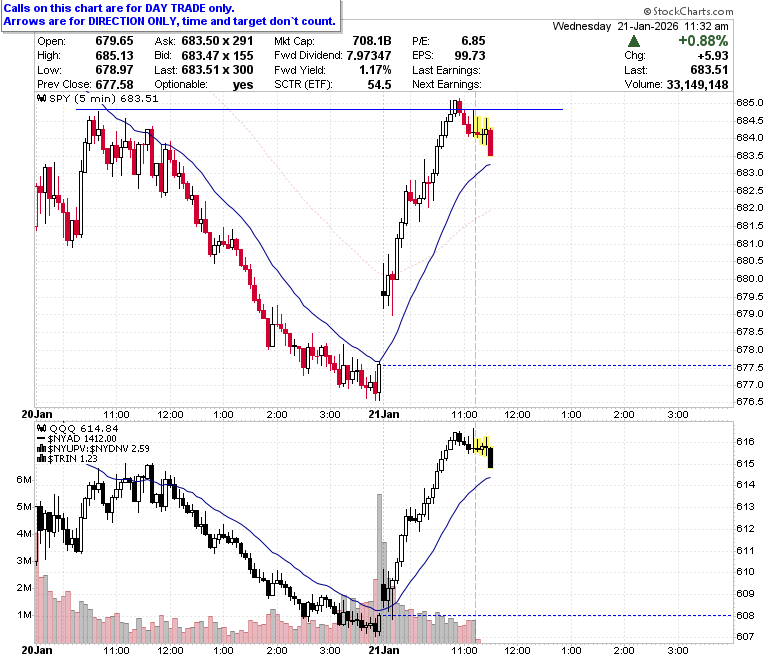Click the 20Jan date label on lower axis
The width and height of the screenshot is (780, 659).
(37, 650)
